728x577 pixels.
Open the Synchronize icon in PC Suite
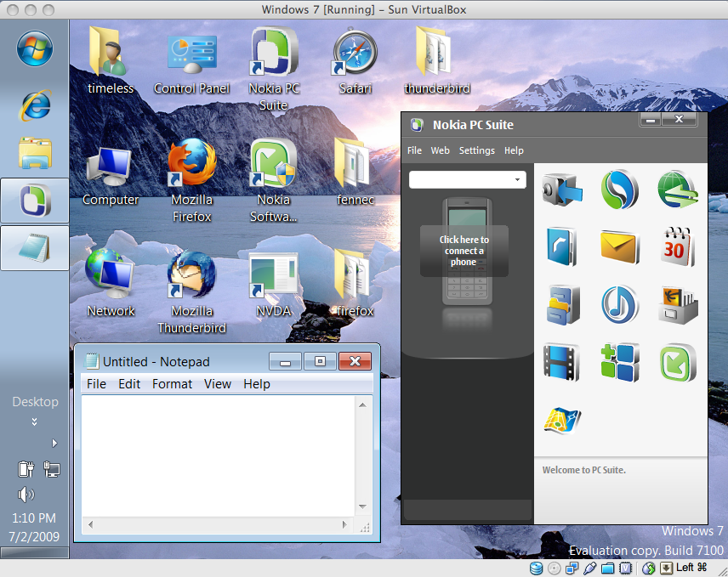620,190
